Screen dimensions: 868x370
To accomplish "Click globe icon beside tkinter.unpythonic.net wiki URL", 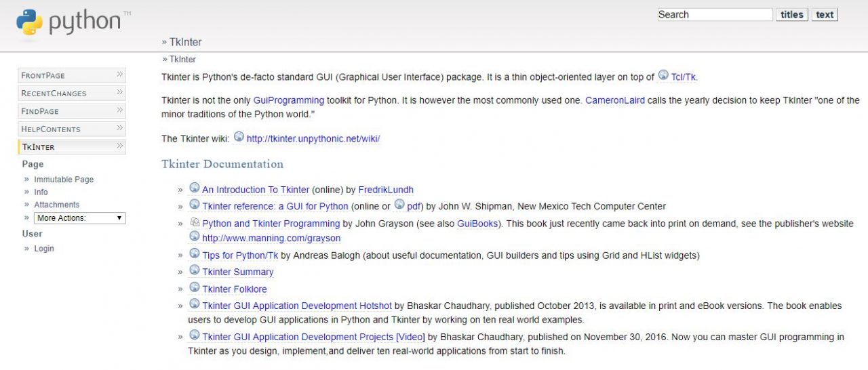I will point(239,137).
